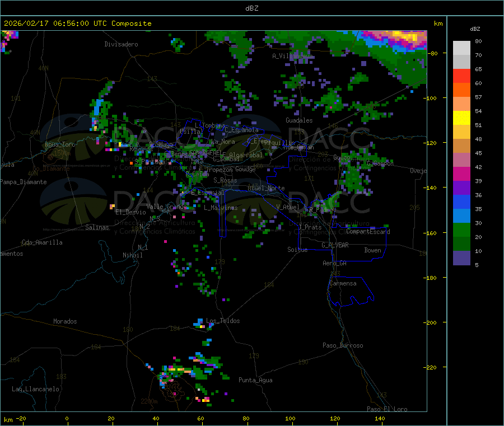Image resolution: width=504 pixels, height=426 pixels.
Task: Select the magenta 42 dBZ legend swatch
Action: pos(461,174)
